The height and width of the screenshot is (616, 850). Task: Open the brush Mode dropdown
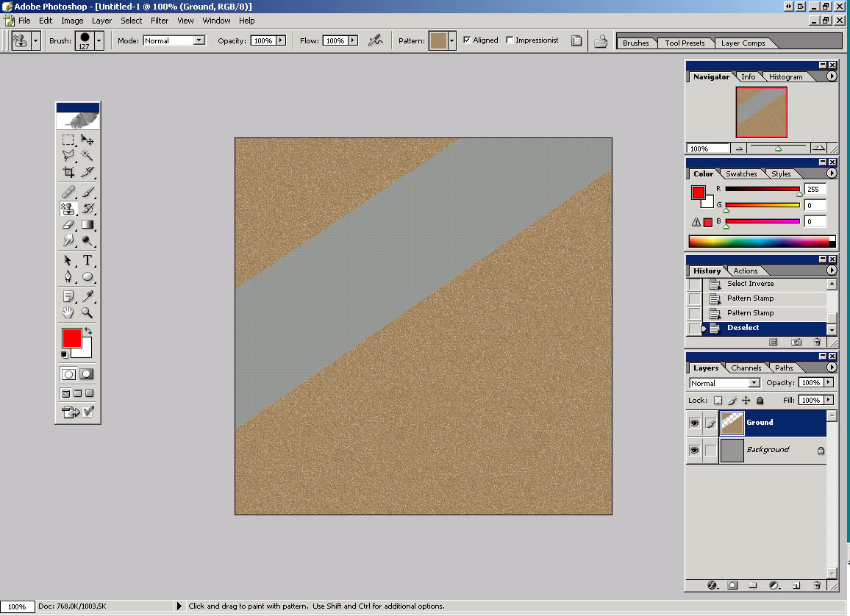pos(199,40)
